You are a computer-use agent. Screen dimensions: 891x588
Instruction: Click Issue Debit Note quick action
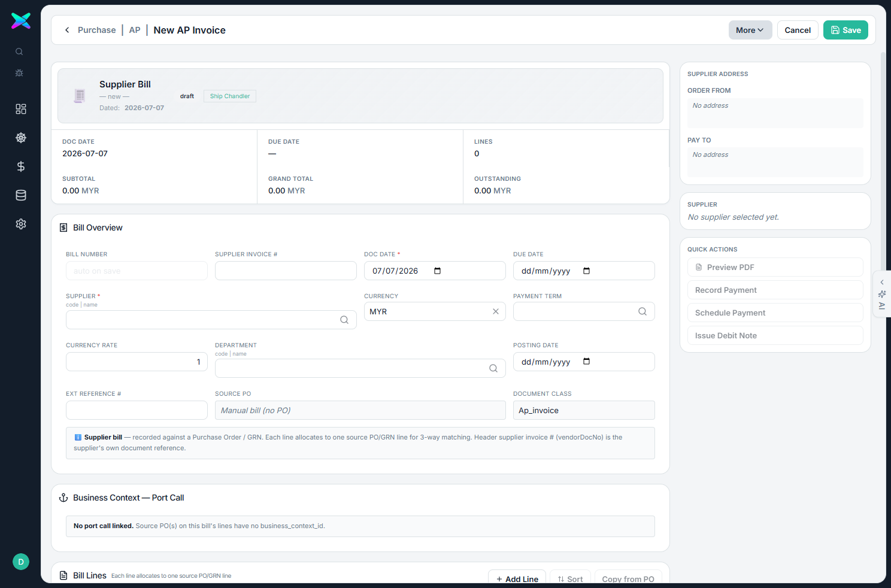click(775, 335)
